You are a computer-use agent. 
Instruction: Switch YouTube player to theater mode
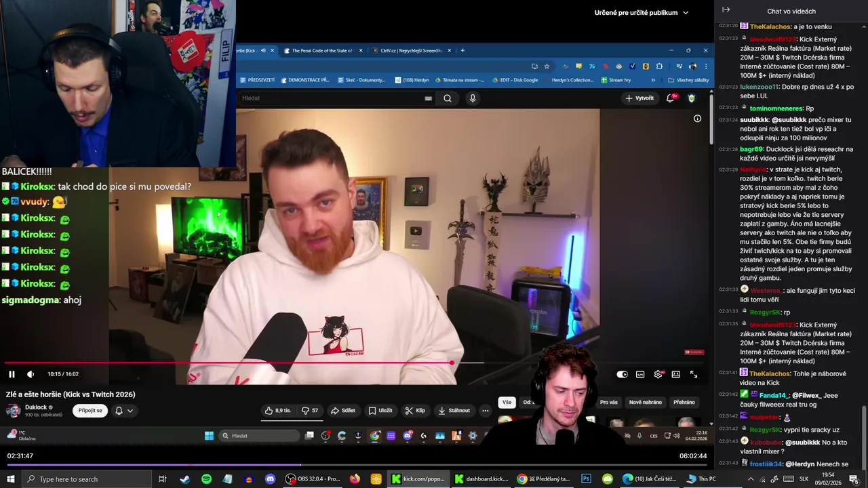676,374
